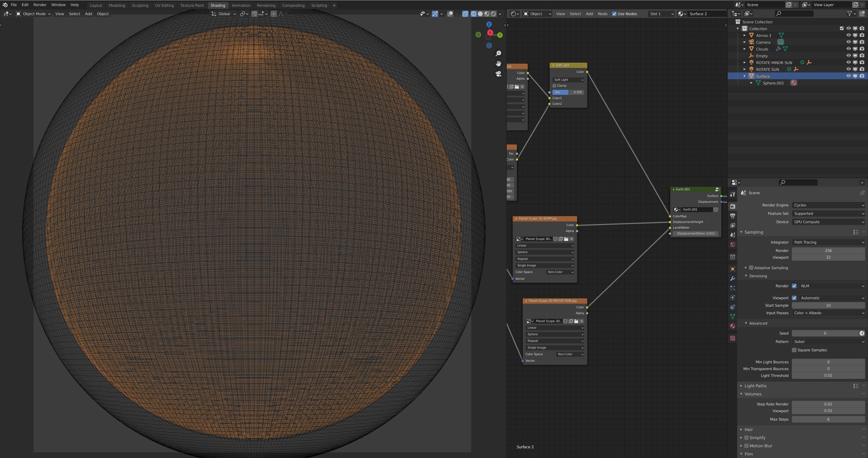Screen dimensions: 868x458
Task: Open the Object Data properties triangle icon
Action: coord(733,317)
